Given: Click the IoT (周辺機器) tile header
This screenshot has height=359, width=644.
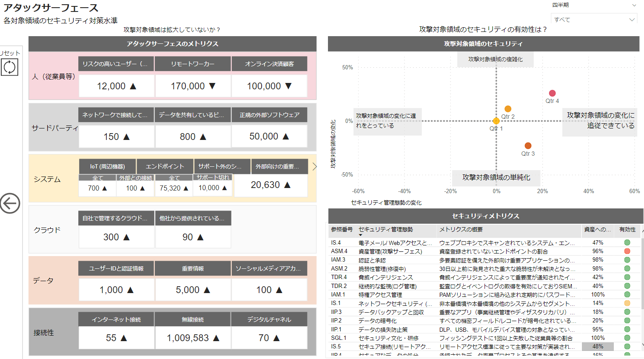Looking at the screenshot, I should [x=107, y=166].
